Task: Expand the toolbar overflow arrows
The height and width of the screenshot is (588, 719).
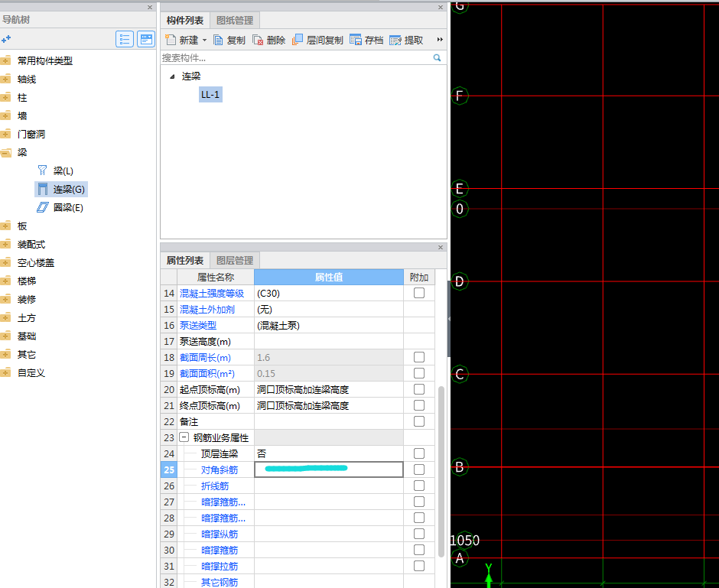Action: 440,40
